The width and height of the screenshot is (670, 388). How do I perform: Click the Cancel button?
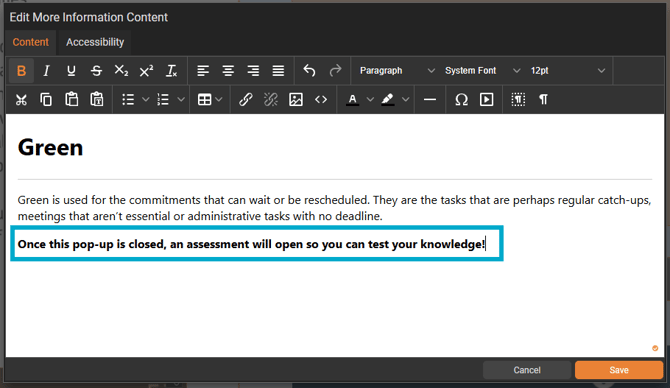click(527, 370)
